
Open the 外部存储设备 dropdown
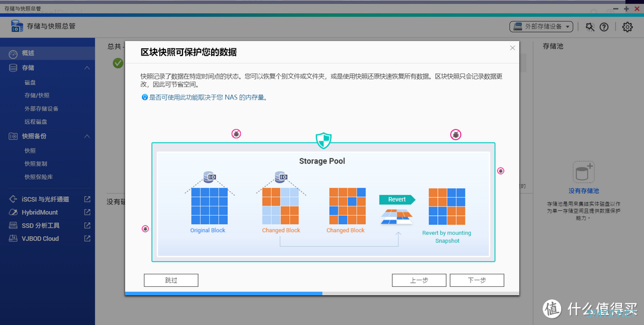(541, 26)
